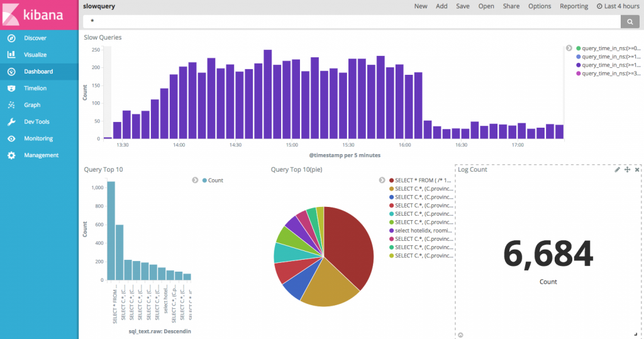Open Visualize via its bar chart icon

11,55
